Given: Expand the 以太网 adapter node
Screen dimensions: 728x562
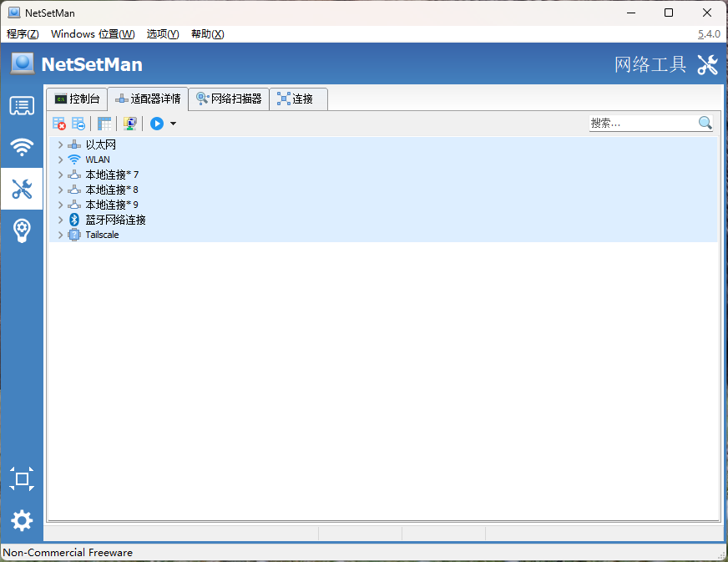Looking at the screenshot, I should [60, 145].
